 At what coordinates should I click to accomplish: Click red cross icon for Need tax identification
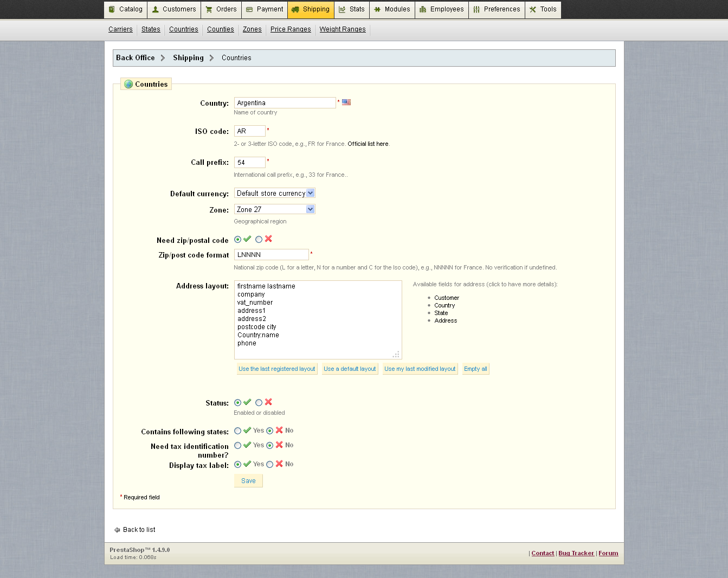[279, 445]
